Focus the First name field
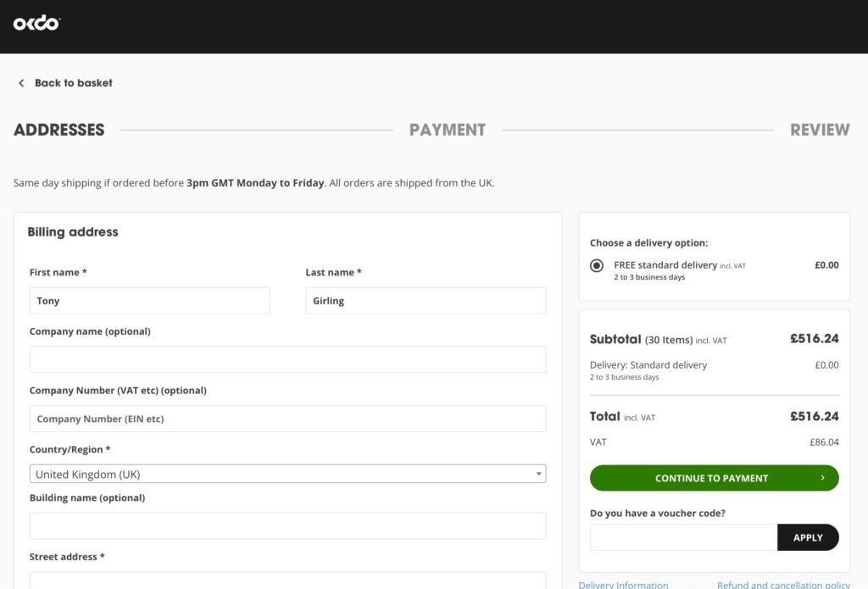Viewport: 868px width, 589px height. 150,301
